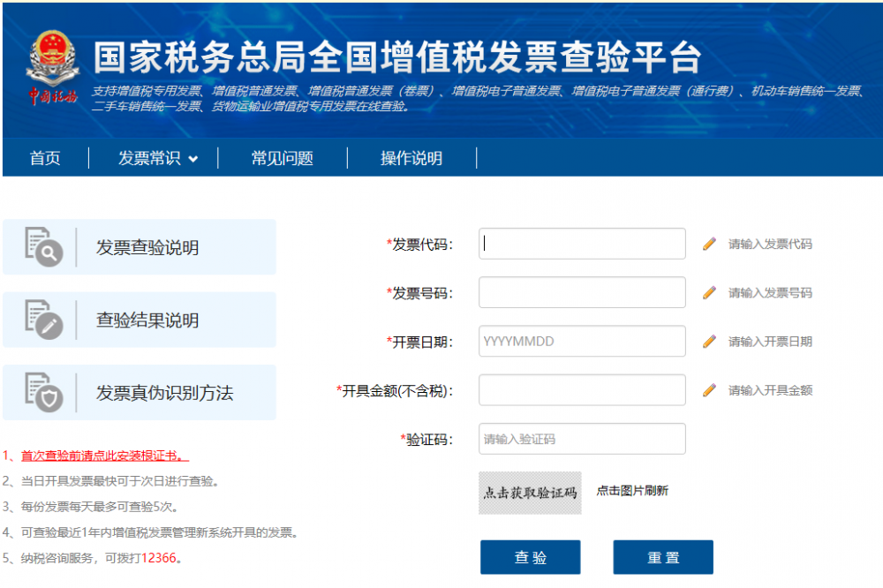Click the 查验结果说明 pencil document icon
883x588 pixels.
[x=43, y=320]
